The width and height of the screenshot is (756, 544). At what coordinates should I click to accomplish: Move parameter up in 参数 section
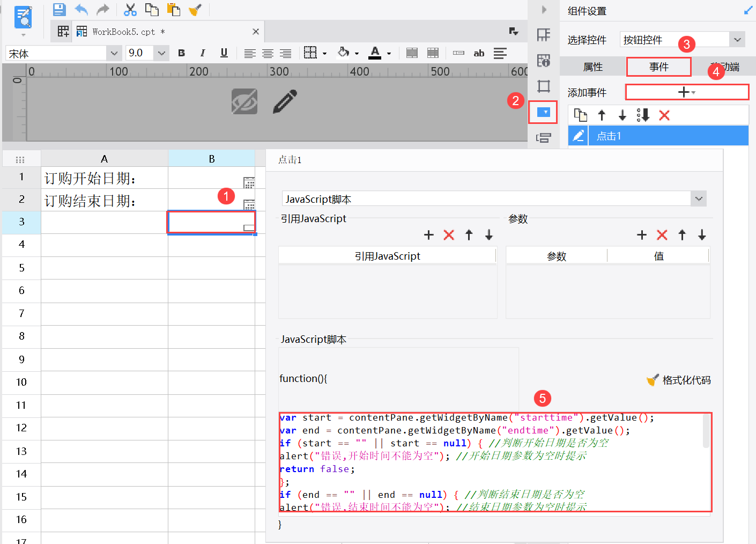[x=682, y=234]
